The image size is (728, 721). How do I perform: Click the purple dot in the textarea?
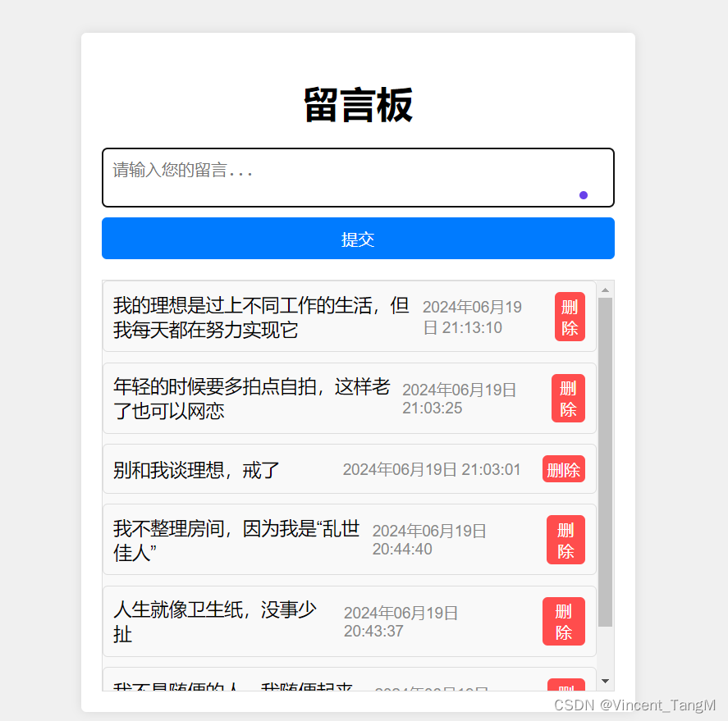pos(584,195)
